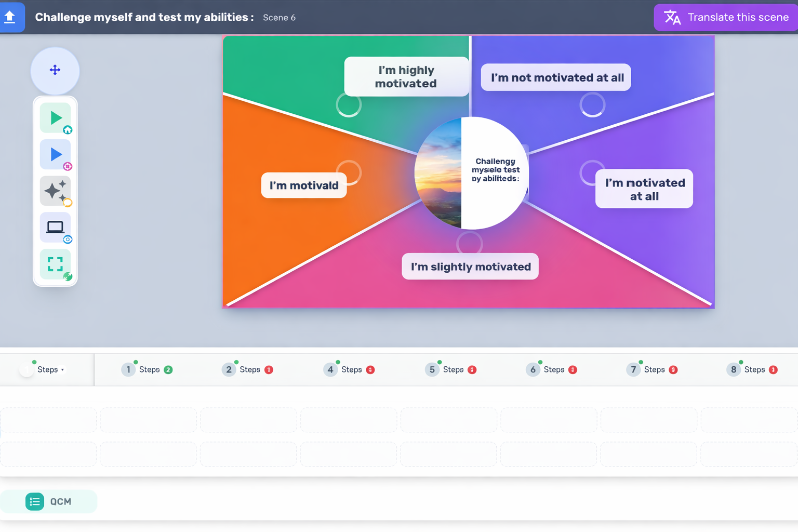The image size is (798, 532).
Task: Click the blue play icon in the sidebar
Action: (55, 154)
